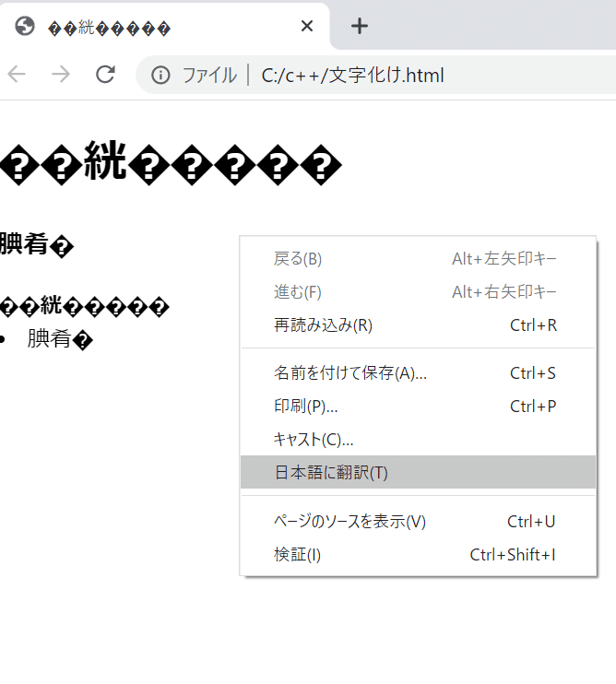Click the bold 腆肴 text below the heading
The image size is (616, 684).
tap(37, 244)
